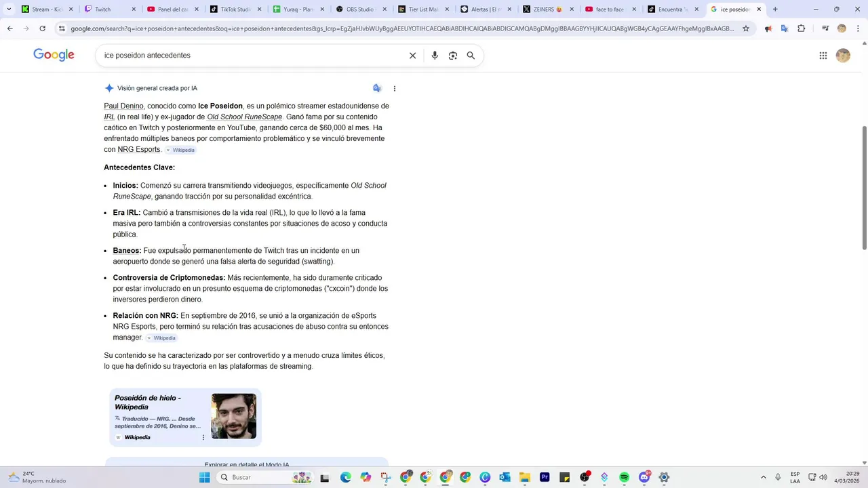868x488 pixels.
Task: Open the NRG Esports link in first paragraph
Action: click(139, 149)
